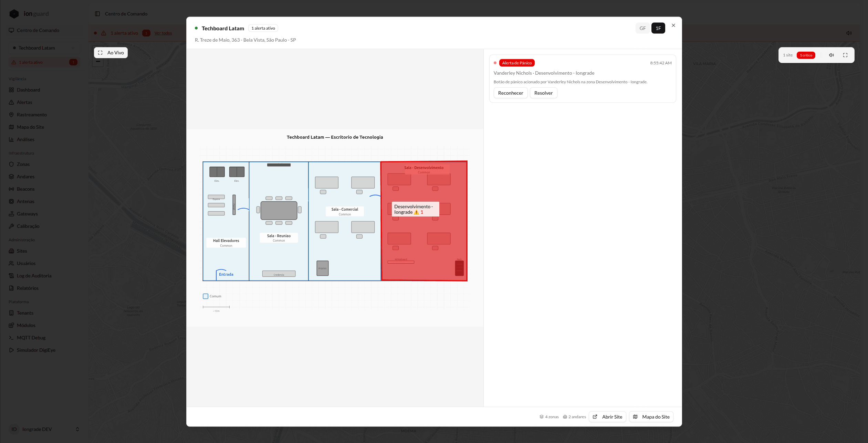Switch to the GF floor
This screenshot has width=868, height=443.
point(642,28)
